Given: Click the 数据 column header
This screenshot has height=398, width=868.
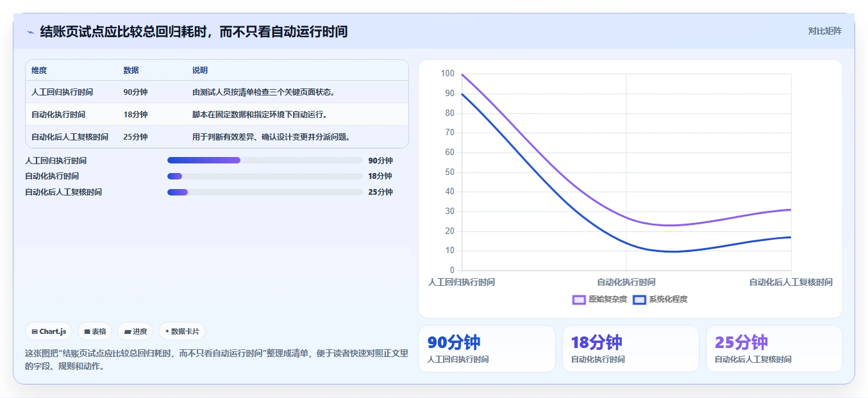Looking at the screenshot, I should click(131, 70).
